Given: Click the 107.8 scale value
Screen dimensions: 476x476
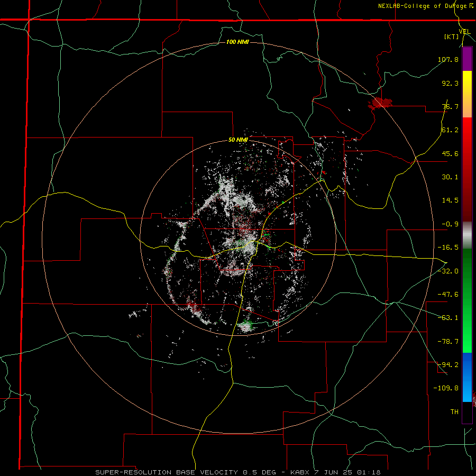Looking at the screenshot, I should click(448, 59).
